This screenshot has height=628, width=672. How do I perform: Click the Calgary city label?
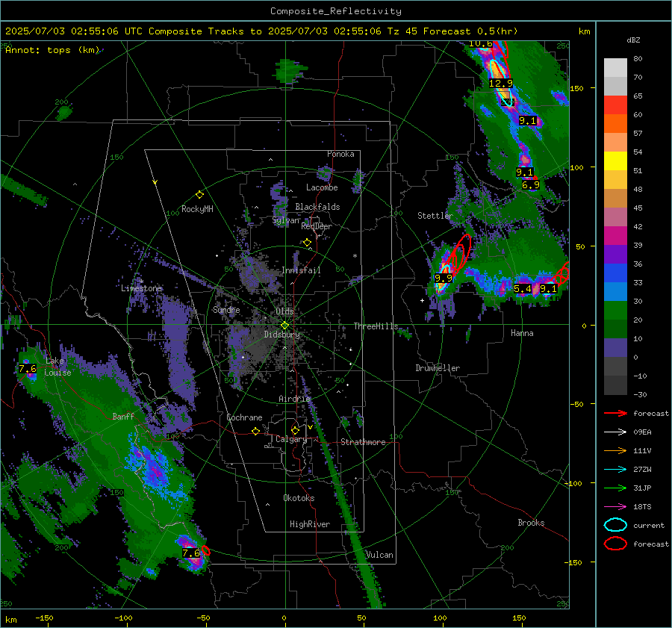pyautogui.click(x=291, y=439)
